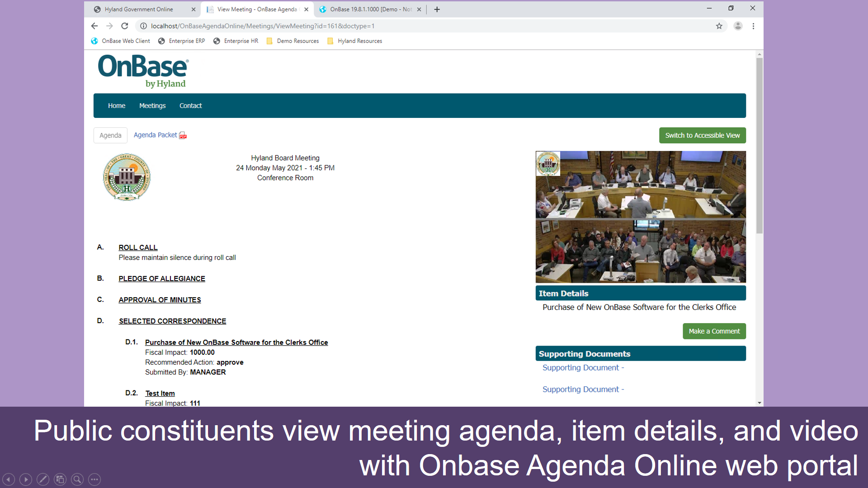
Task: Click the Supporting Documents header
Action: click(641, 354)
